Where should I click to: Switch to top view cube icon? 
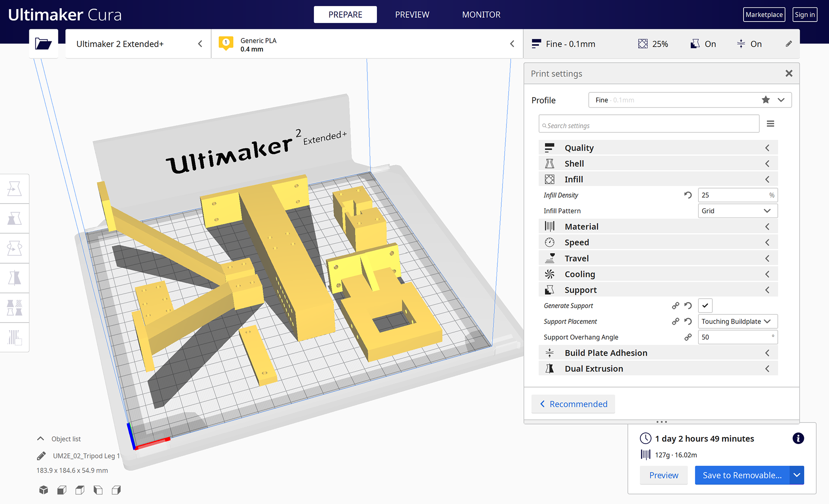pos(80,490)
